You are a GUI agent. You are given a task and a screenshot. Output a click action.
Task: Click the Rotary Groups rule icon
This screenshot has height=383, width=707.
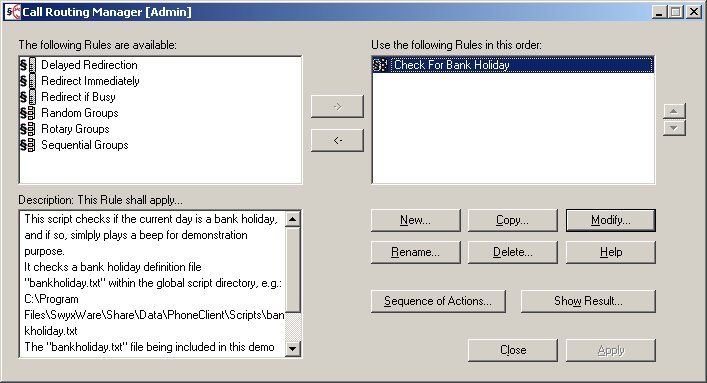coord(28,129)
